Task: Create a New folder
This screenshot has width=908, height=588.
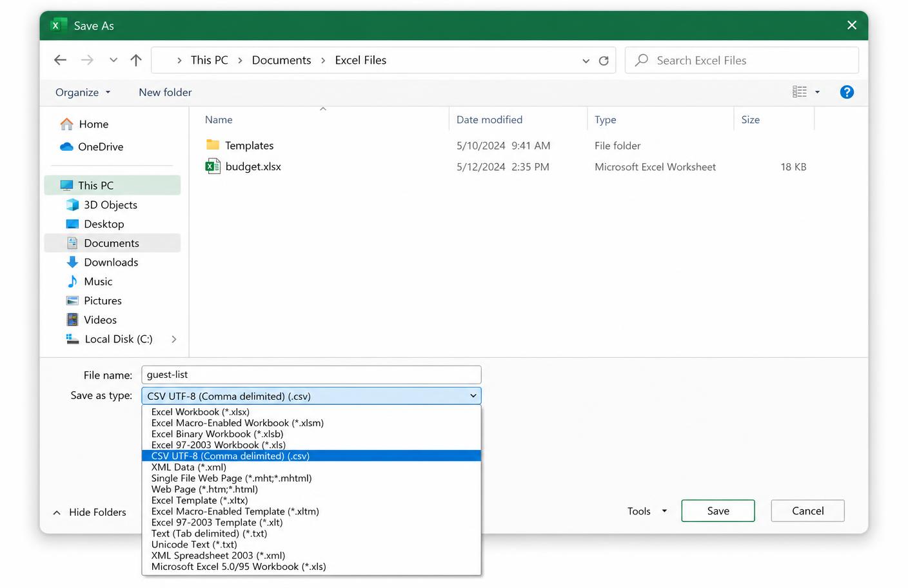Action: pyautogui.click(x=165, y=92)
